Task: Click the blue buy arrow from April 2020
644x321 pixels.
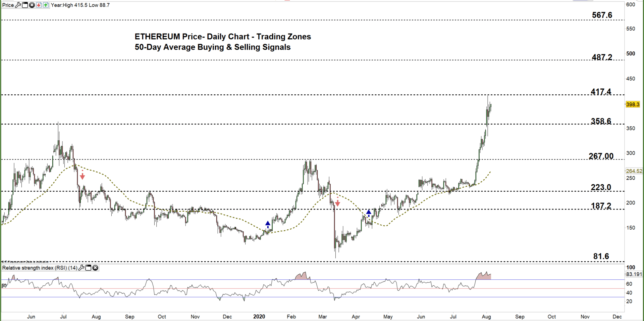Action: click(369, 213)
